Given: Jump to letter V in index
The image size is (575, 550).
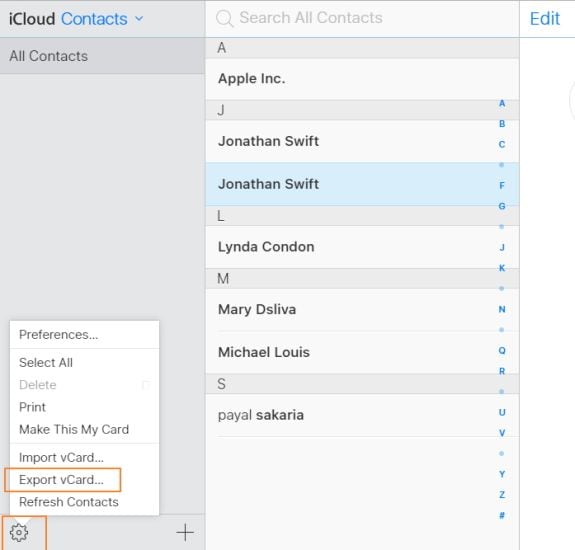Looking at the screenshot, I should [502, 433].
